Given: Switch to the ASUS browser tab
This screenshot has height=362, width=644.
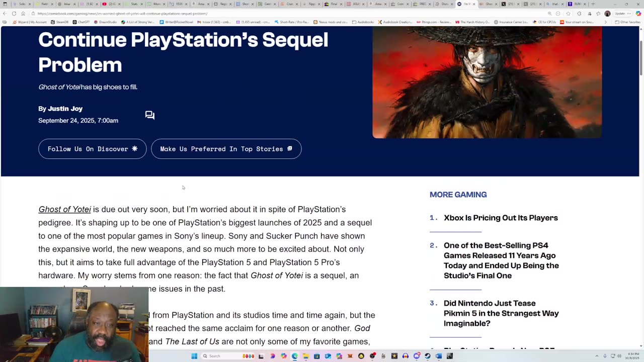Looking at the screenshot, I should (355, 4).
